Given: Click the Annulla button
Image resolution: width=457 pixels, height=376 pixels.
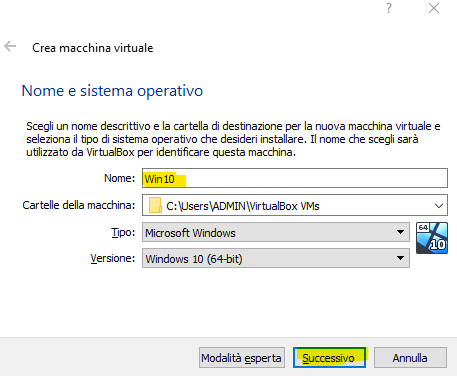Looking at the screenshot, I should click(410, 358).
